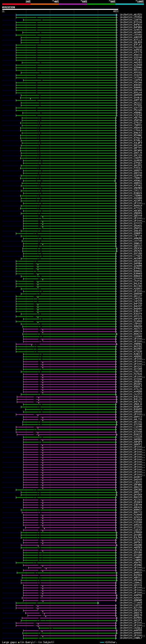This screenshot has width=146, height=644.
Task: Open hit UniRef100_B7ZX06
Action: pyautogui.click(x=131, y=22)
